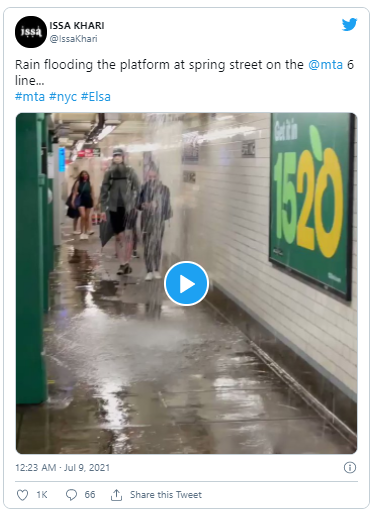The width and height of the screenshot is (386, 516).
Task: Open the tweet info icon
Action: (350, 468)
